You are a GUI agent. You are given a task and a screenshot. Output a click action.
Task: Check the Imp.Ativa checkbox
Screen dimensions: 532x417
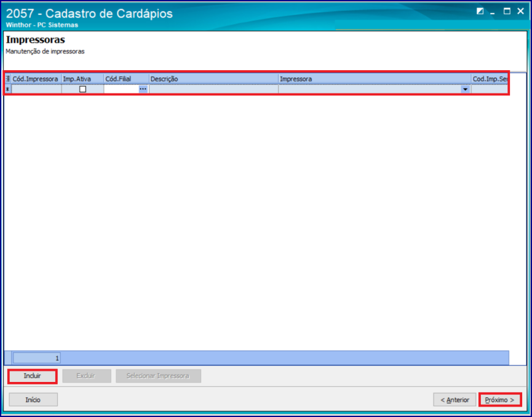point(82,89)
